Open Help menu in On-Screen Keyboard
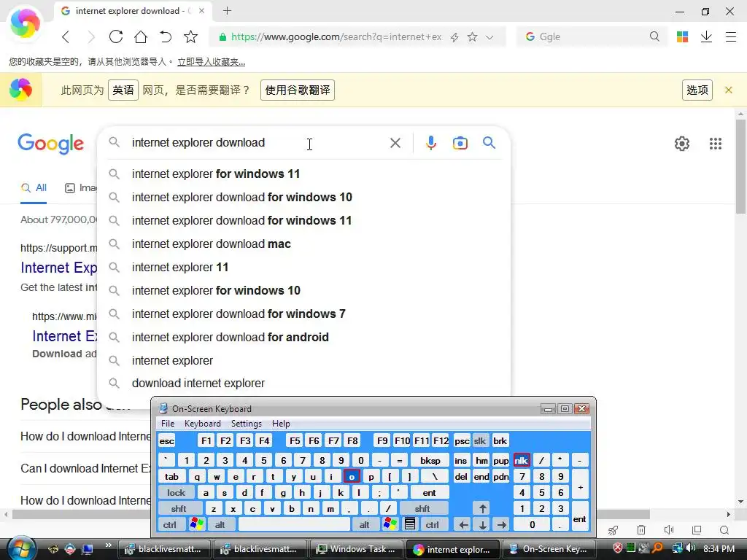Screen dimensions: 747x560 281,424
